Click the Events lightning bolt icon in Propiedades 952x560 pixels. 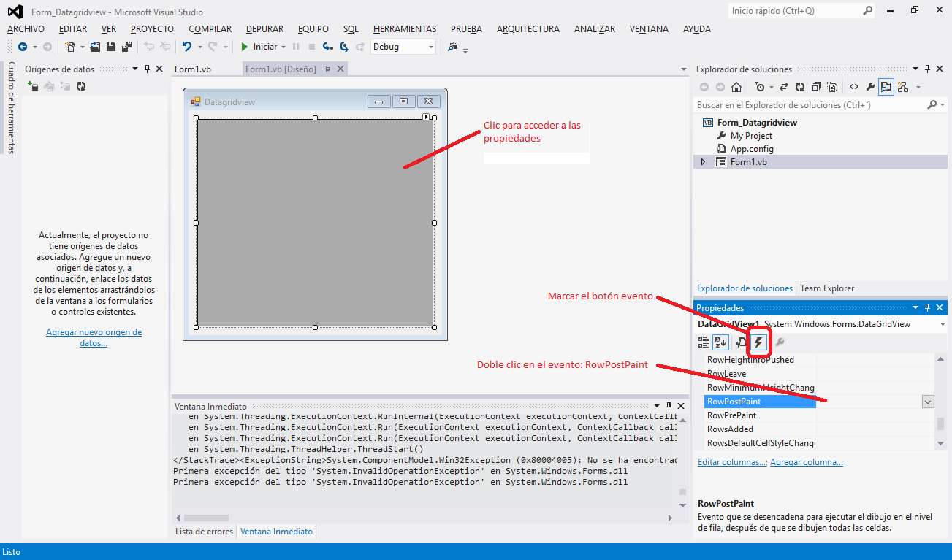coord(758,342)
